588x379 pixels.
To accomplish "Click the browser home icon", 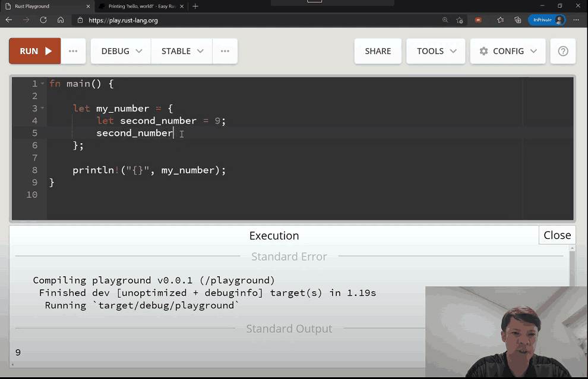I will 61,20.
